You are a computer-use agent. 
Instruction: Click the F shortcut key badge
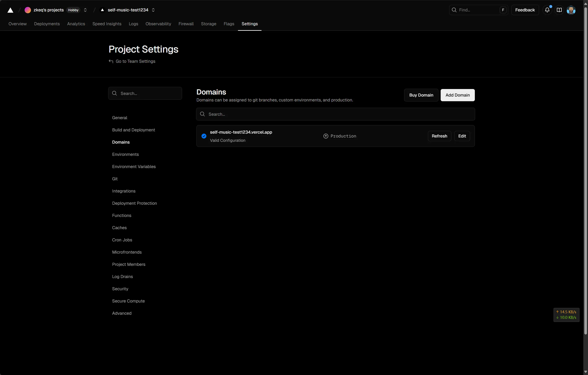(x=503, y=10)
